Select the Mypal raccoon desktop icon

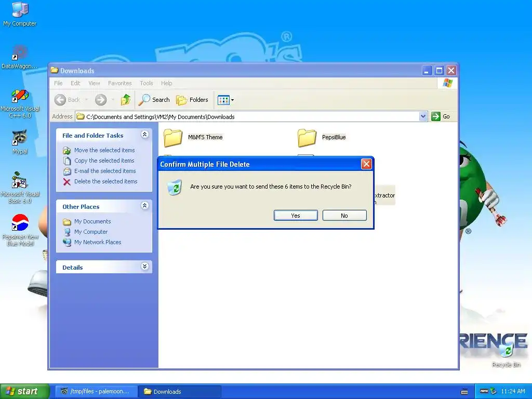(20, 142)
